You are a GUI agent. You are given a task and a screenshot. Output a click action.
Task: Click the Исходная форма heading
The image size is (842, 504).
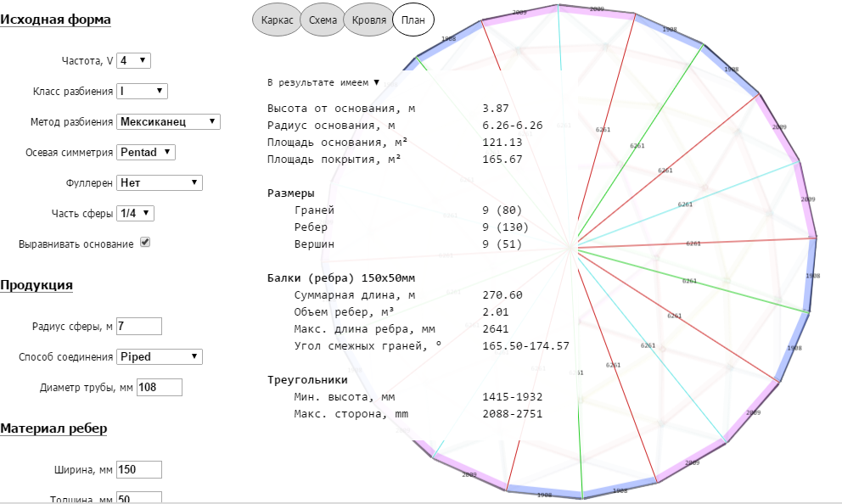(x=55, y=20)
